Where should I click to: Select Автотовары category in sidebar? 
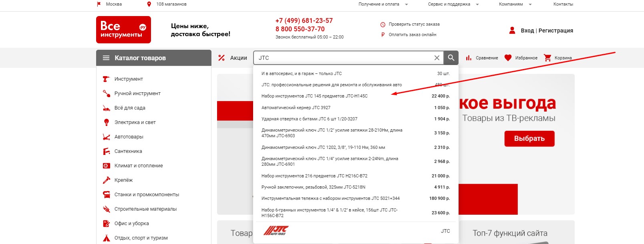click(129, 137)
